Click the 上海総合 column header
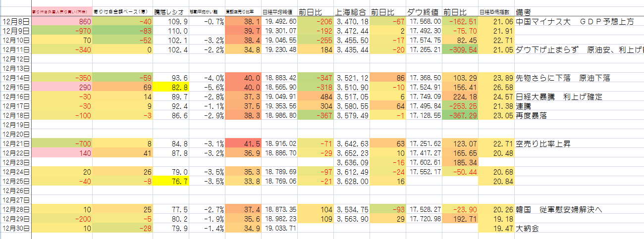 [351, 11]
